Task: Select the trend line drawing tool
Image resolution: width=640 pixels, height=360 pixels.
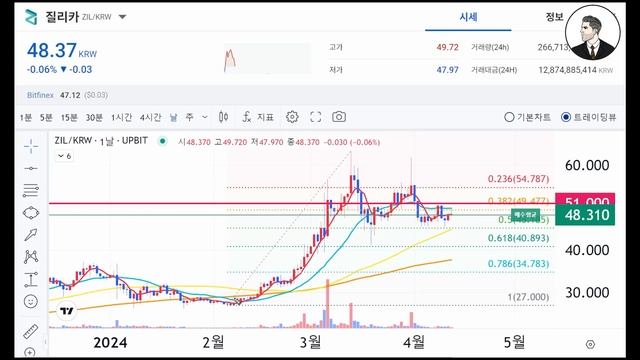Action: [31, 168]
